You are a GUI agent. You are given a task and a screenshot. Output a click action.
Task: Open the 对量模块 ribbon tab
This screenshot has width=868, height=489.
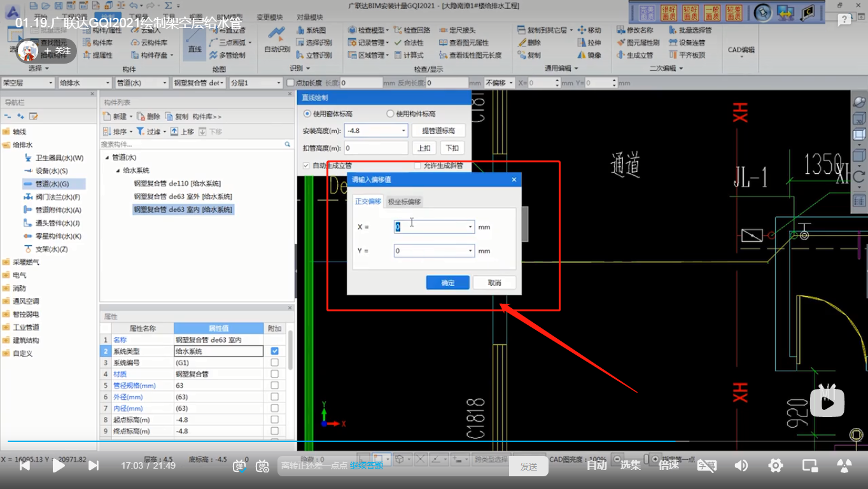tap(310, 17)
